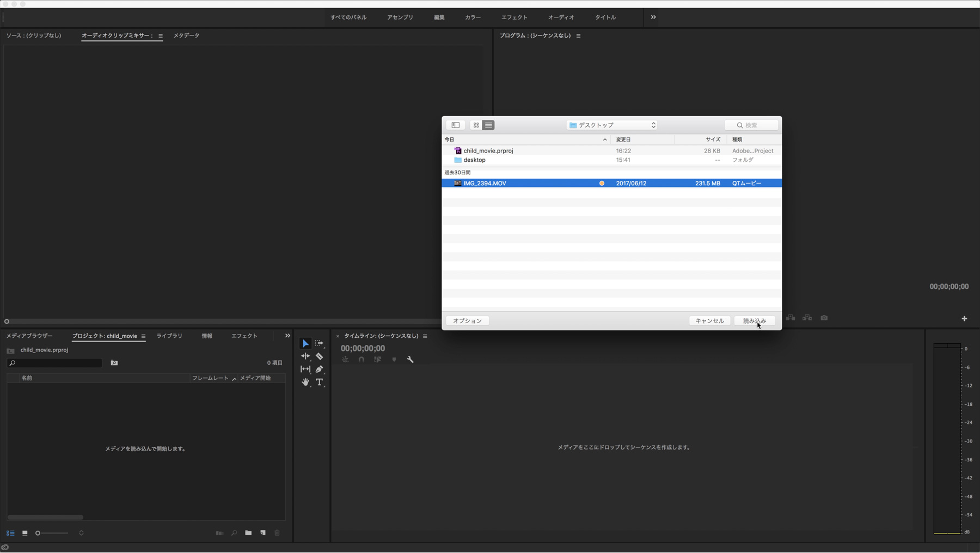Switch project panel to icon view
Viewport: 980px width, 553px height.
tap(24, 533)
